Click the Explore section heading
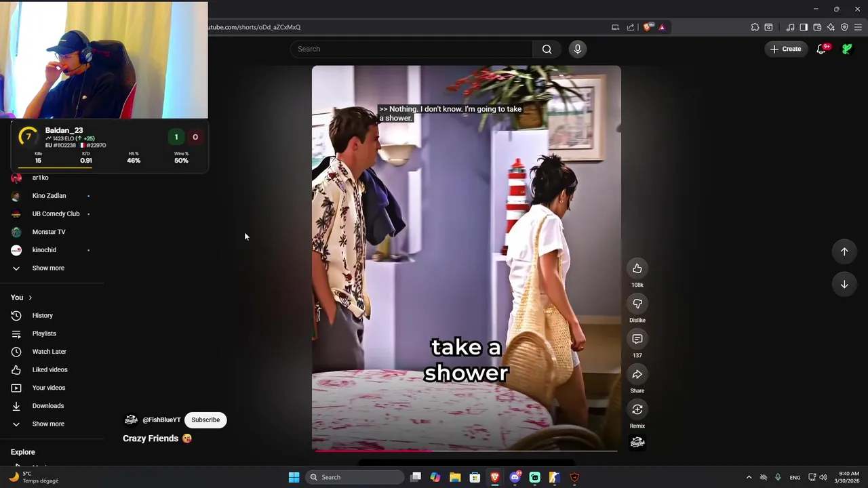The width and height of the screenshot is (868, 488). (23, 452)
